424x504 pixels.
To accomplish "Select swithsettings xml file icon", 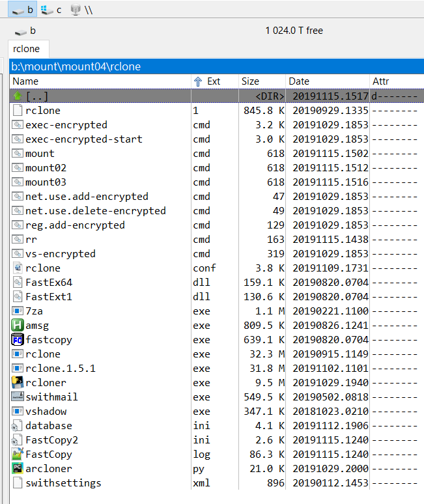I will coord(18,483).
